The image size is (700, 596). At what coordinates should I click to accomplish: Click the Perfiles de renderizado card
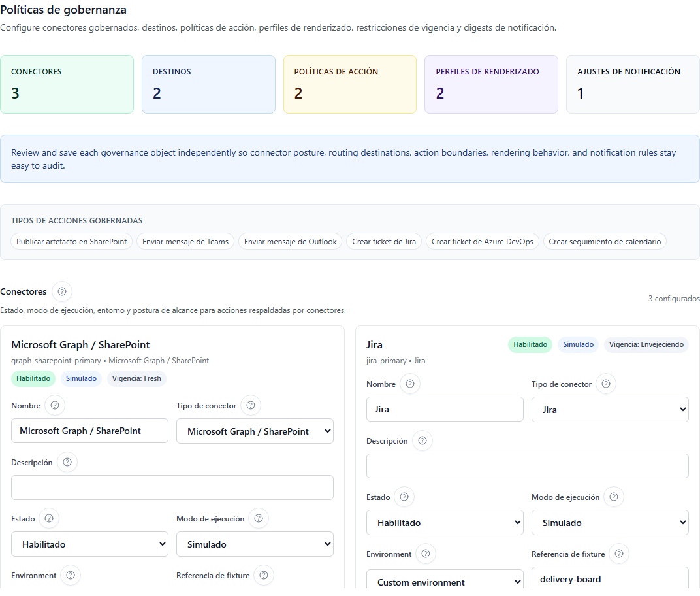coord(491,84)
